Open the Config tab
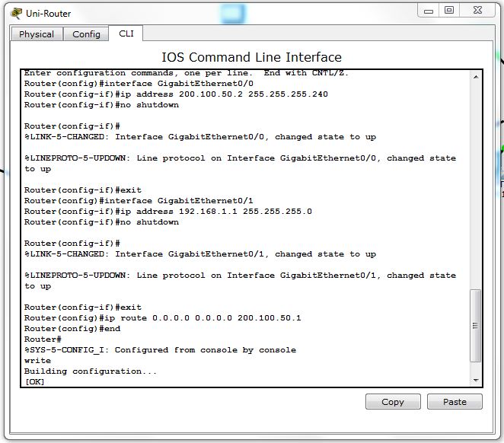Screen dimensions: 504x443 86,34
